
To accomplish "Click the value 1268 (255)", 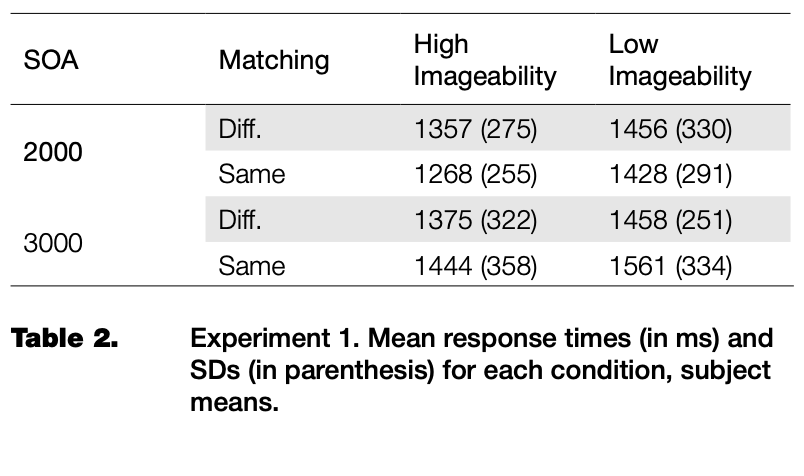I will [x=475, y=175].
